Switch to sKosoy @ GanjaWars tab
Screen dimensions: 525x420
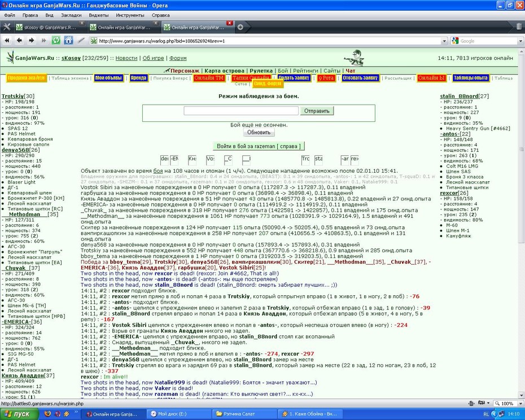coord(49,28)
